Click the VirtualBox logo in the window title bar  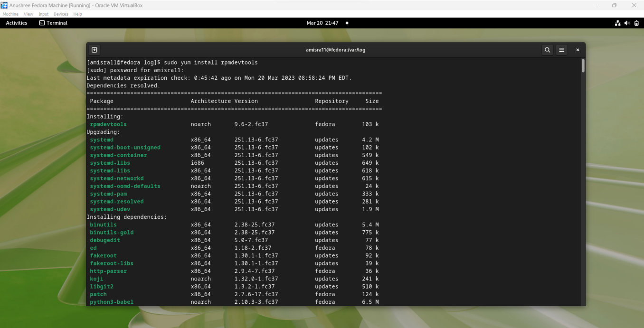(5, 5)
